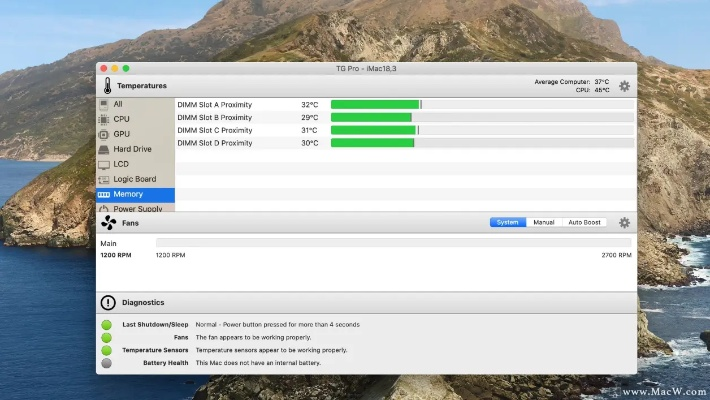Click the Hard Drive icon in sidebar
The image size is (710, 400).
104,149
